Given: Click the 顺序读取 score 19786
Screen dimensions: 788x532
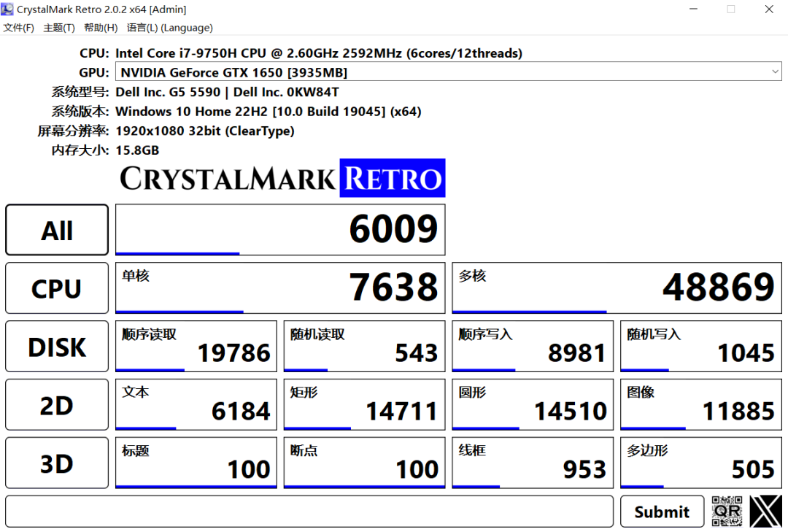Looking at the screenshot, I should (x=196, y=347).
